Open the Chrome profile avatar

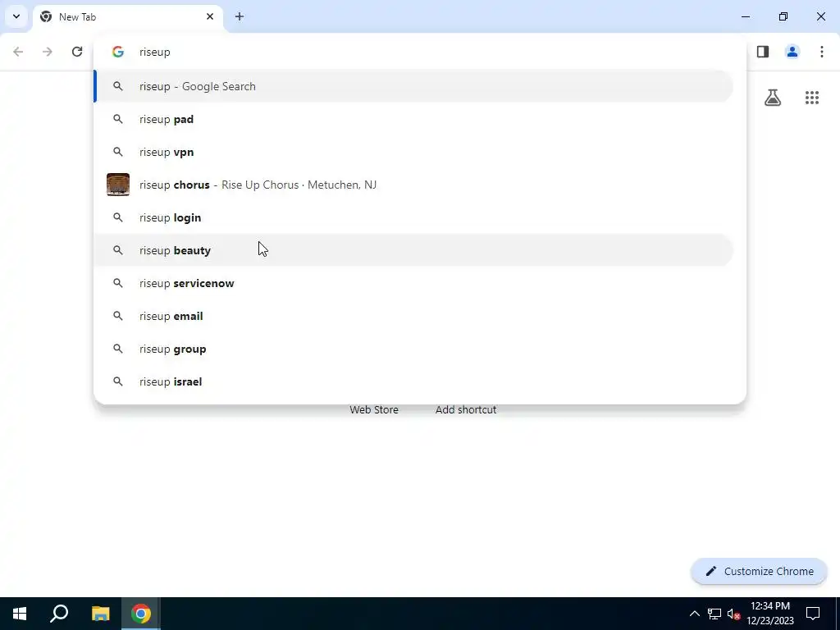click(792, 52)
